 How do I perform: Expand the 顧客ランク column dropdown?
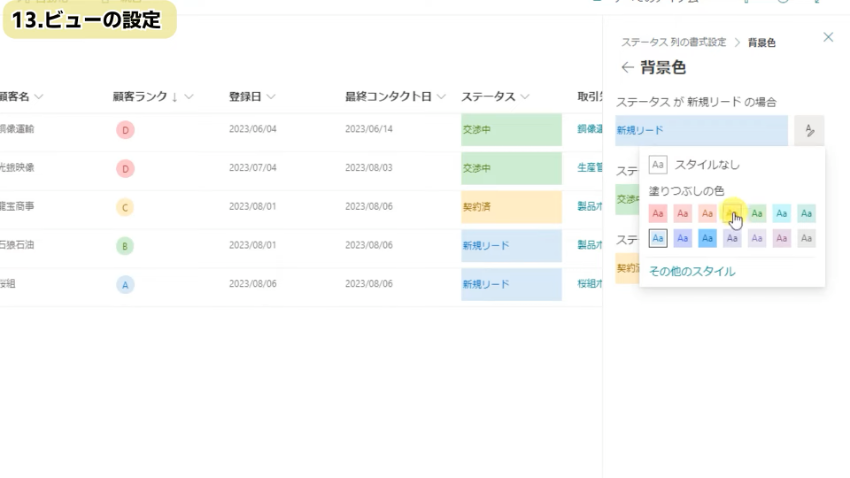[x=189, y=97]
